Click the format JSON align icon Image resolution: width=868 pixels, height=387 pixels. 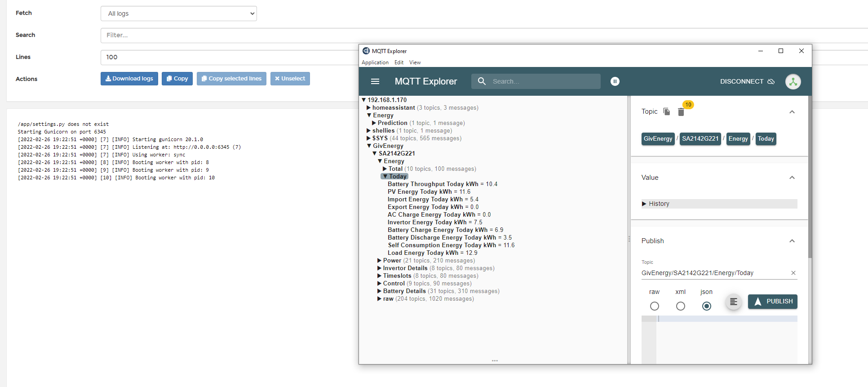[734, 302]
